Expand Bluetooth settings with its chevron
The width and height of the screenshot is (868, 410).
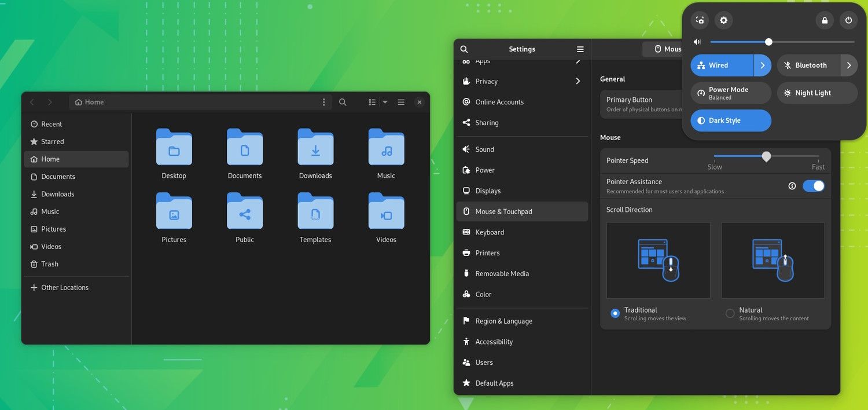(849, 65)
